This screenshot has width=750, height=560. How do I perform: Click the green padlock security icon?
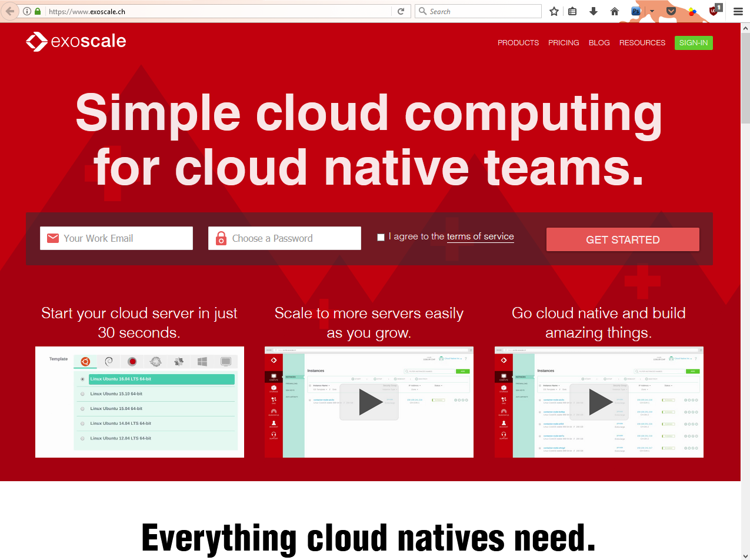point(38,11)
